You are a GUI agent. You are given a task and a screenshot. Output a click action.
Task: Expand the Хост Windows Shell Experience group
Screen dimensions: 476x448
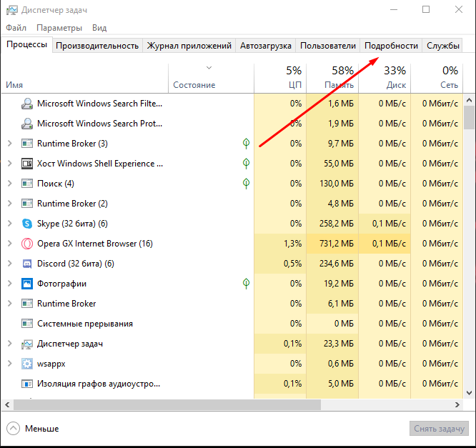tap(10, 164)
